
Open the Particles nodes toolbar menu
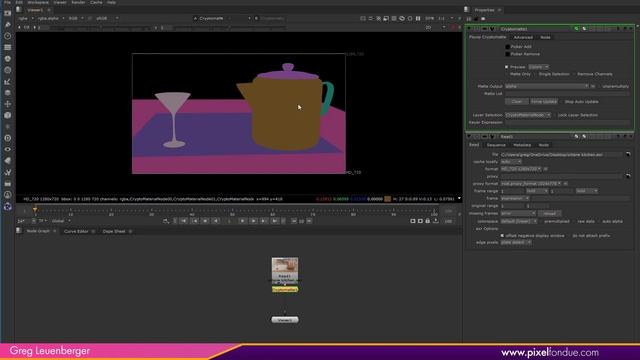point(7,127)
